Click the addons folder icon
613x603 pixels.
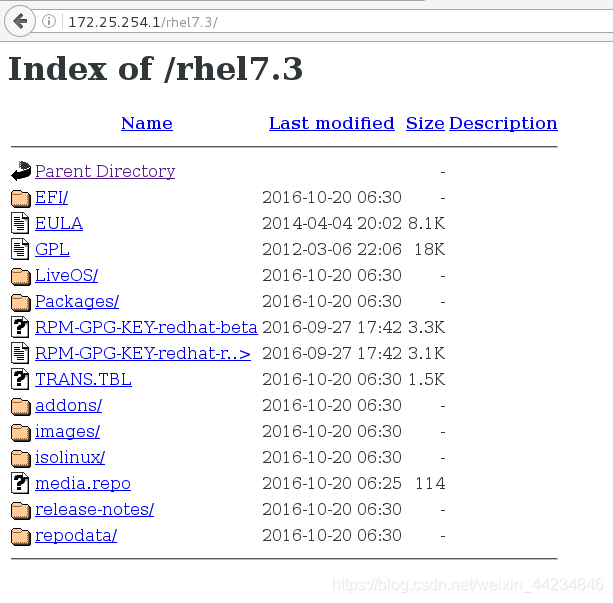pos(21,406)
